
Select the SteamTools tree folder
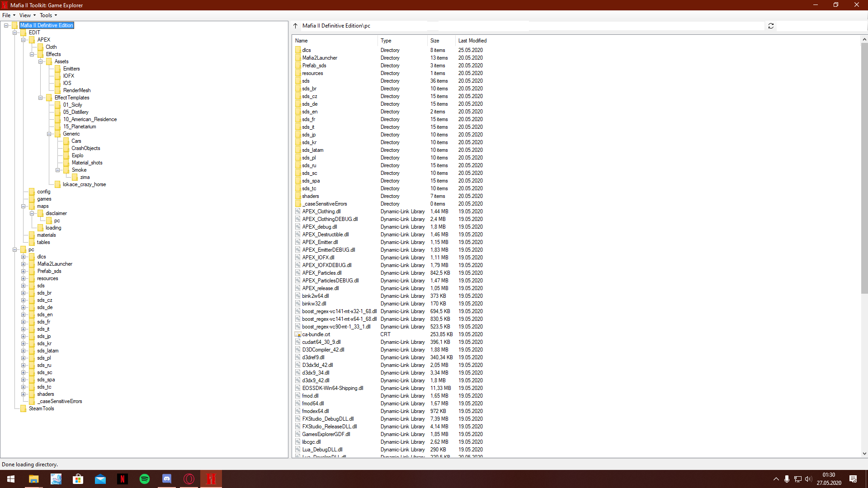[41, 408]
